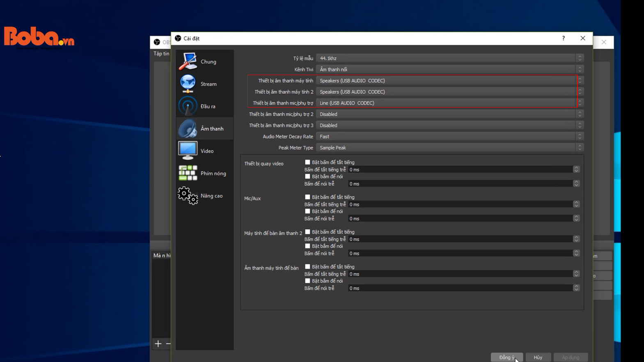
Task: Enable push-to-mute for Thiết bị quay video
Action: point(307,162)
